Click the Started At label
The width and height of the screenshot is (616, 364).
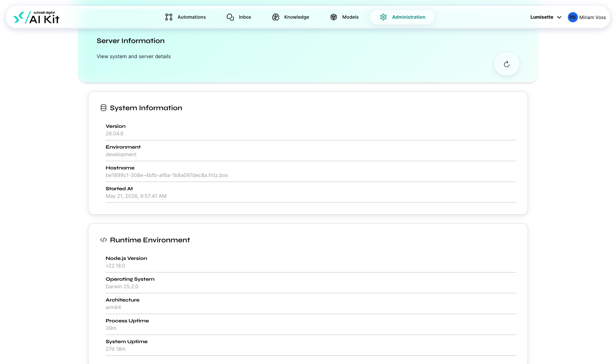(x=119, y=188)
